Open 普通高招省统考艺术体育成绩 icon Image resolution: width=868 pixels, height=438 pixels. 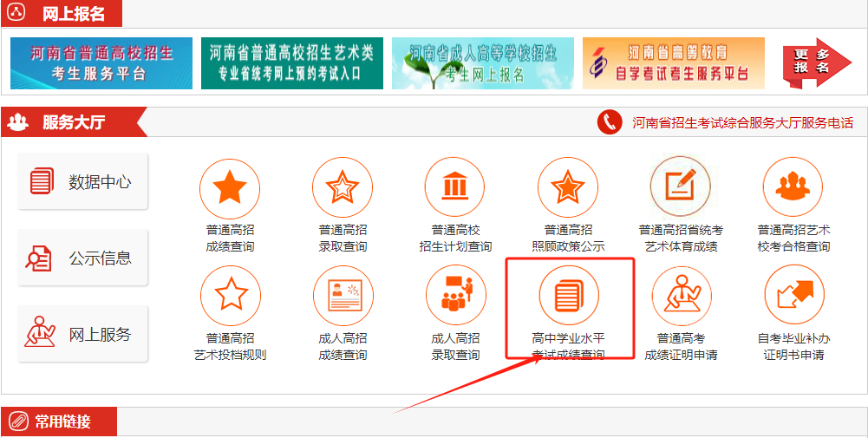[681, 187]
